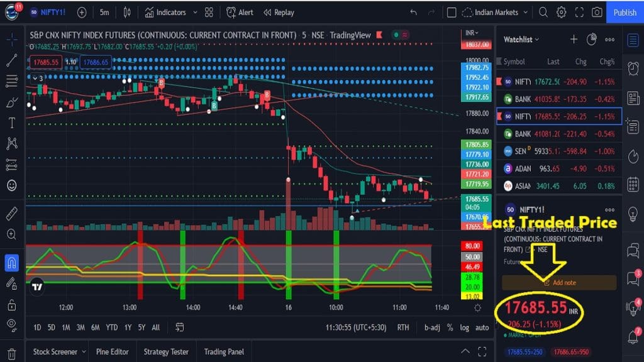The height and width of the screenshot is (362, 644).
Task: Toggle hide all drawings eye icon
Action: (12, 326)
